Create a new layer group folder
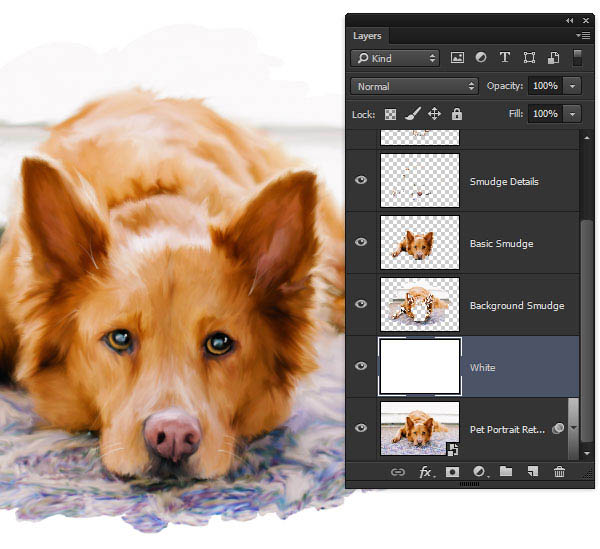The height and width of the screenshot is (549, 600). tap(506, 471)
